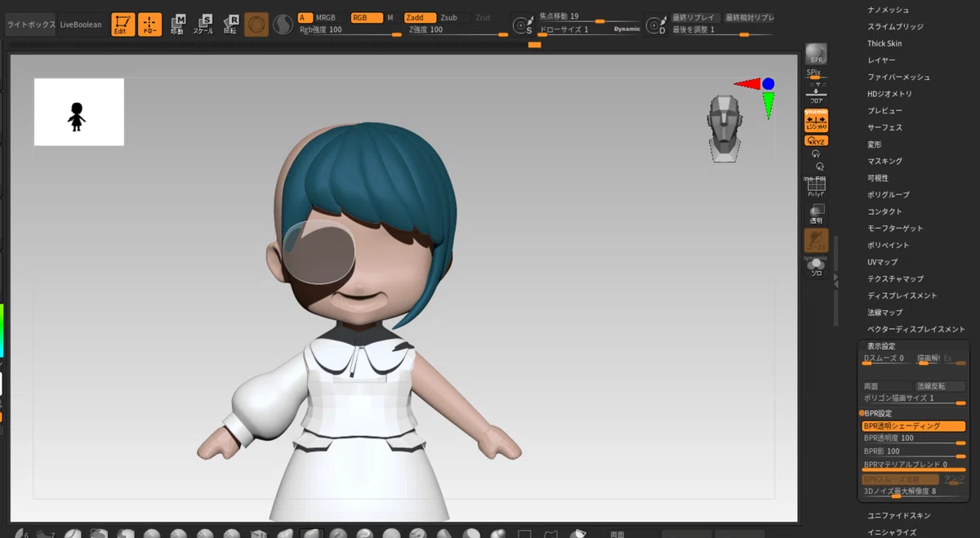Adjust BPR透明度 slider
This screenshot has height=538, width=980.
914,438
